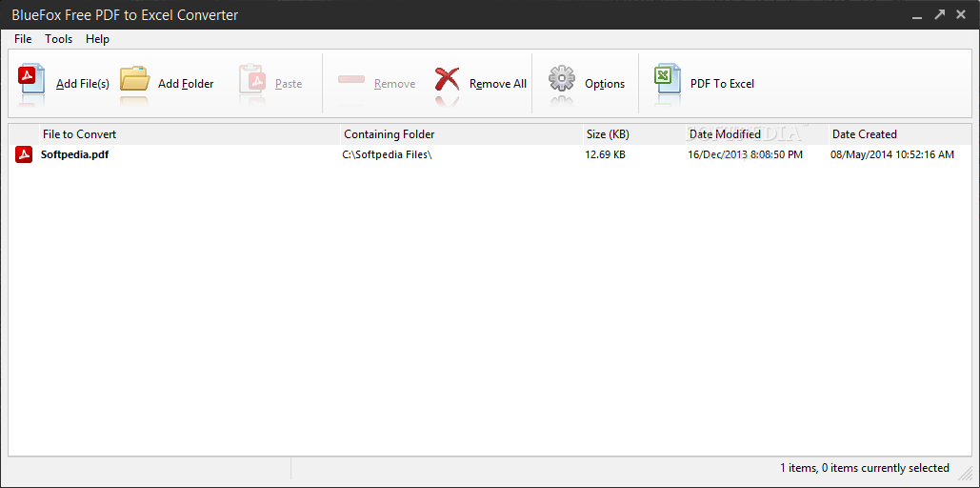Click the resize grip in the status bar corner

(x=966, y=473)
